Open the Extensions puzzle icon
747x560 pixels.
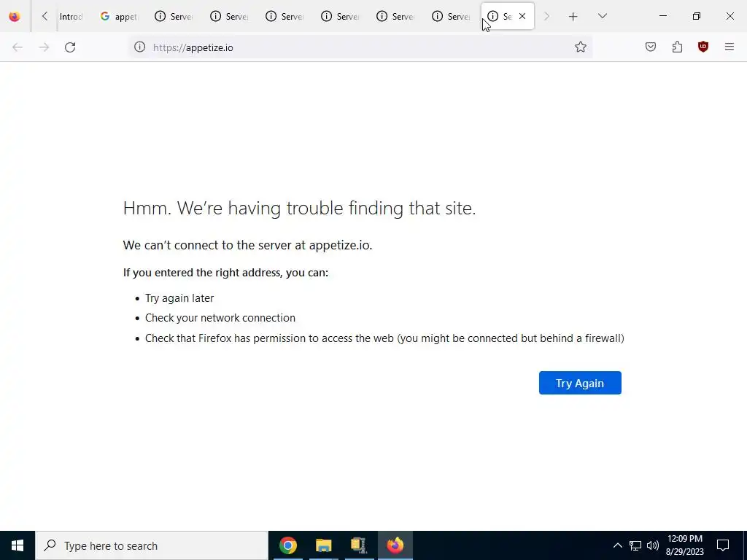coord(677,47)
